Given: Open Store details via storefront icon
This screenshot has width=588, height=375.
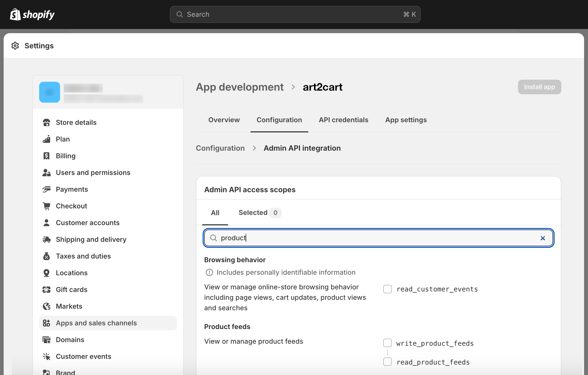Looking at the screenshot, I should 46,122.
